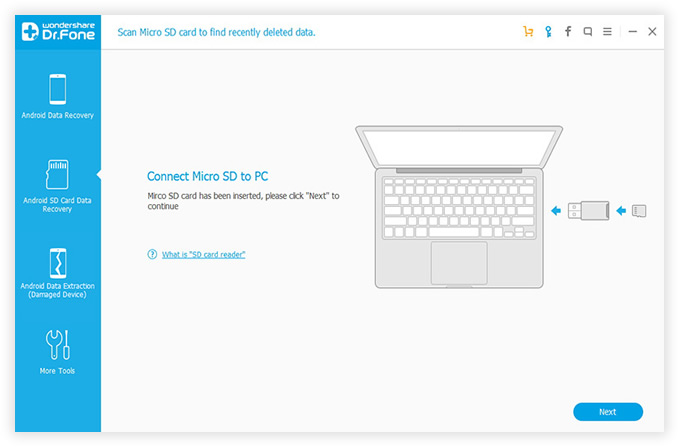Click the Wondershare Dr.Fone logo
679x447 pixels.
pos(58,32)
